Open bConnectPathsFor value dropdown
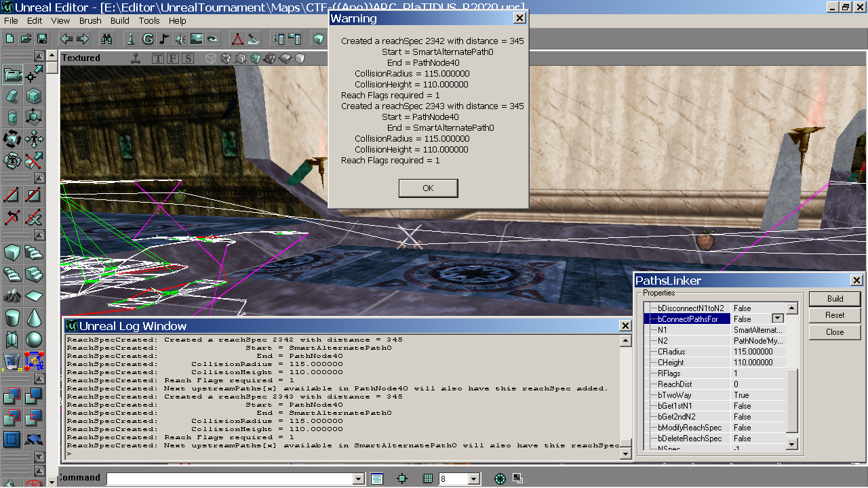The height and width of the screenshot is (488, 868). click(778, 319)
